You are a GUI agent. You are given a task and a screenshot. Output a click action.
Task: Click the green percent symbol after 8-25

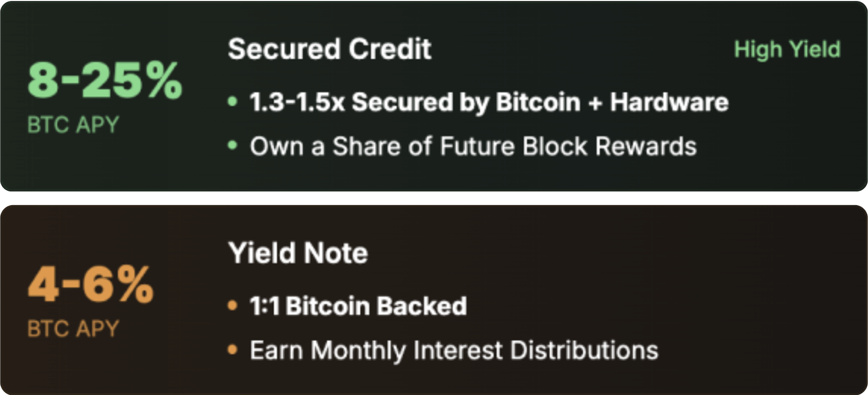pos(165,80)
